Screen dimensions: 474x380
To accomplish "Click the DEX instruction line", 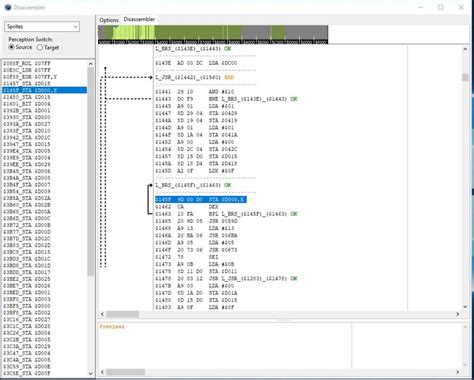I will [x=187, y=207].
